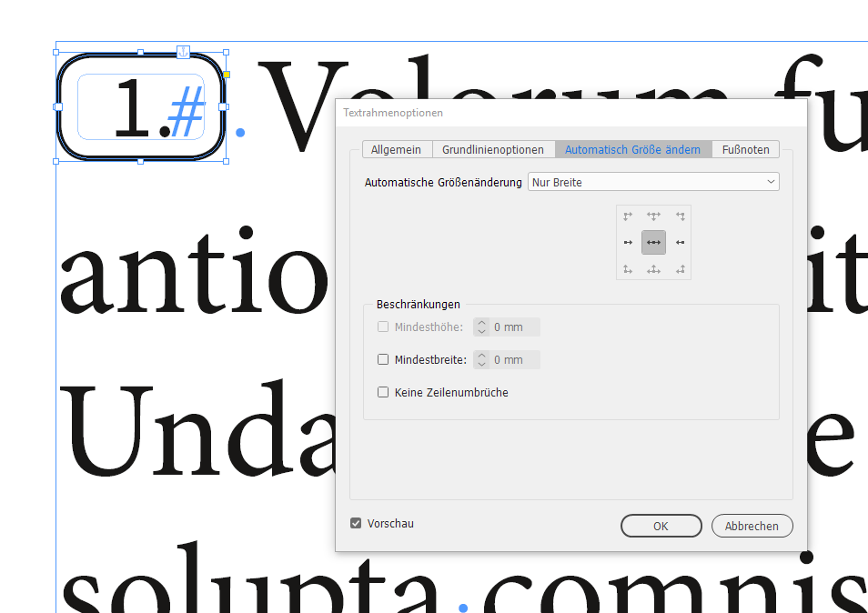Screen dimensions: 868x613
Task: Select Automatisch Größe ändern tab
Action: (x=632, y=149)
